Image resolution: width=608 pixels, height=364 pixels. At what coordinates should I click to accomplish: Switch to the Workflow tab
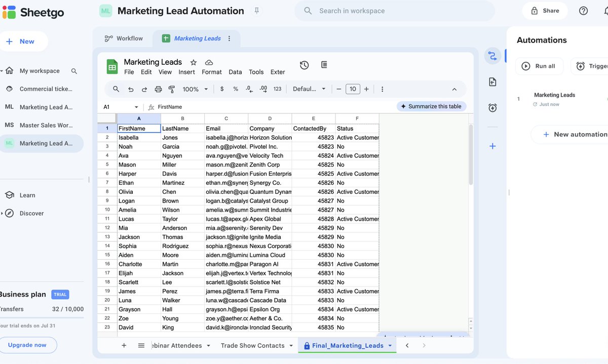(124, 38)
